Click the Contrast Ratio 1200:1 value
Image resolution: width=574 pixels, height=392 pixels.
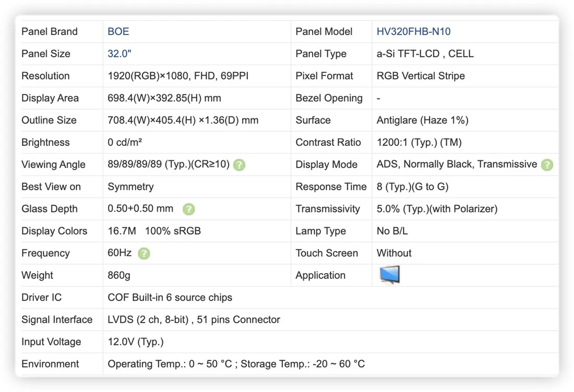(x=419, y=142)
